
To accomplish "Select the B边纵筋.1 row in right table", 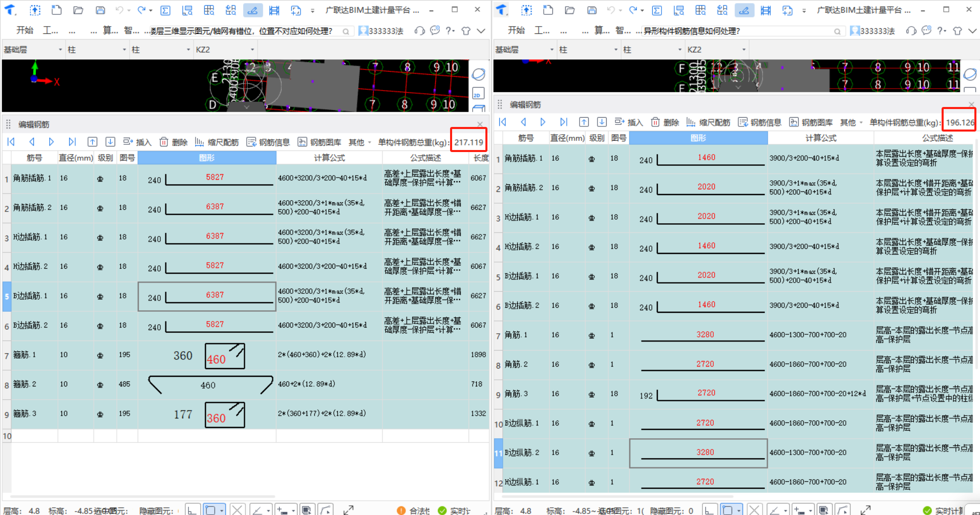I will click(x=733, y=423).
